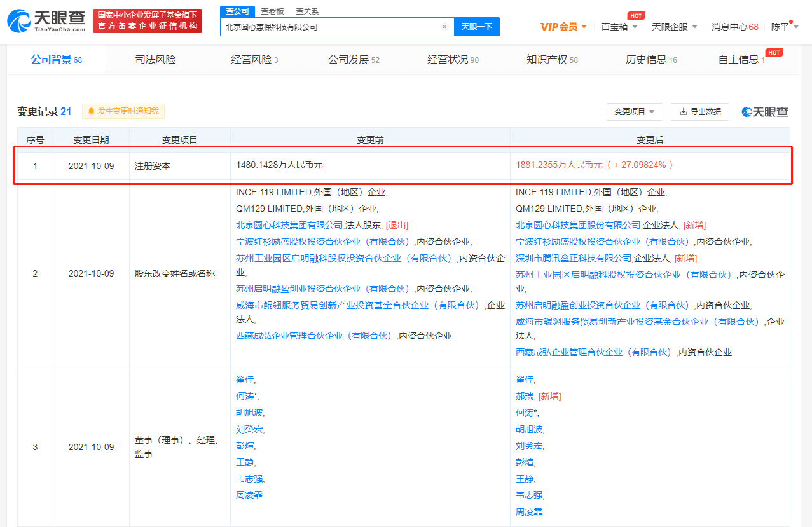Open the 陈平 account dropdown
812x527 pixels.
tap(785, 27)
